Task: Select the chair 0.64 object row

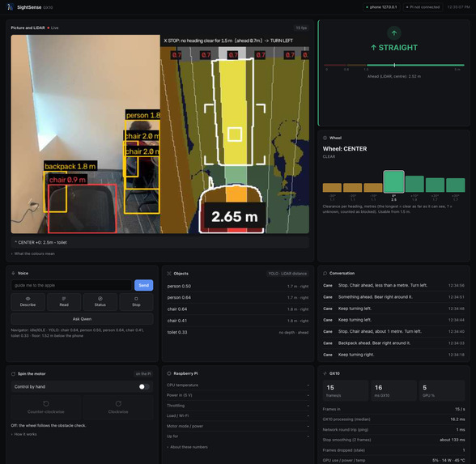Action: tap(238, 309)
